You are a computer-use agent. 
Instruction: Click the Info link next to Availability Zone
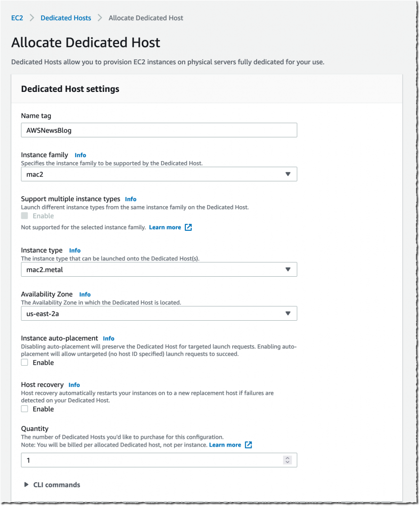point(85,294)
